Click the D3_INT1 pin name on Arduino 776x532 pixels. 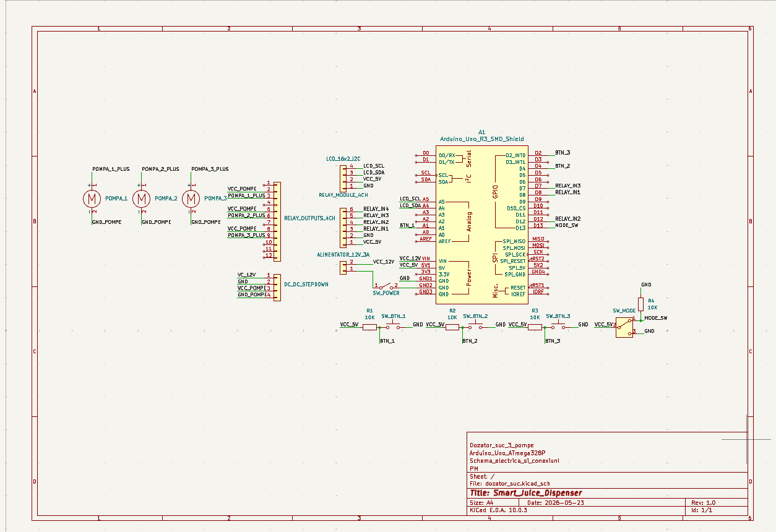(x=515, y=162)
